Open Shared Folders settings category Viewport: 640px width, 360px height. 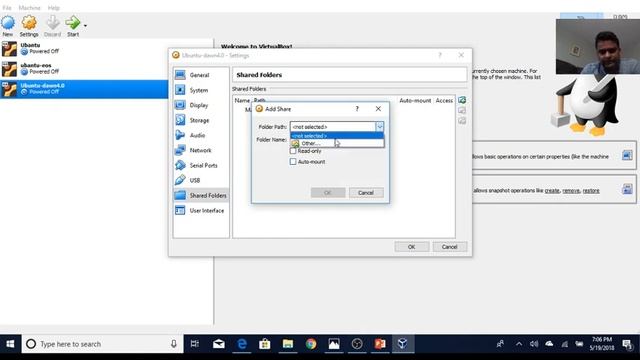pyautogui.click(x=201, y=196)
